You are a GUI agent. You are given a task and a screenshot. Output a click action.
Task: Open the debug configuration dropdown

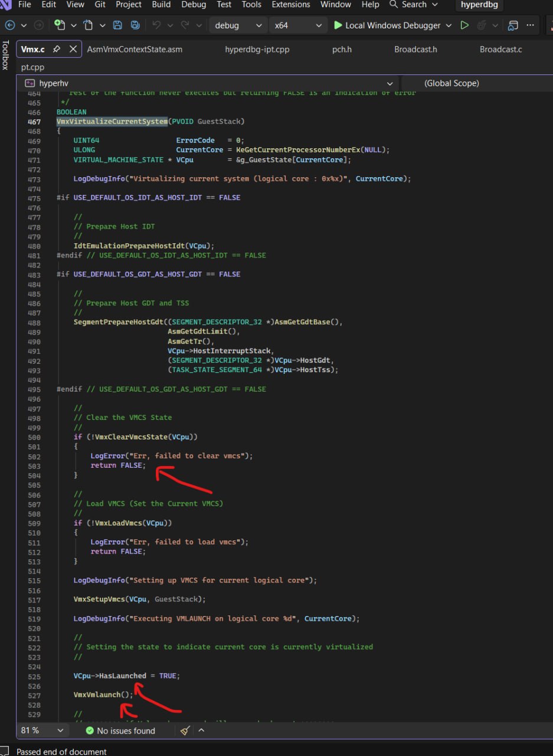pyautogui.click(x=238, y=25)
